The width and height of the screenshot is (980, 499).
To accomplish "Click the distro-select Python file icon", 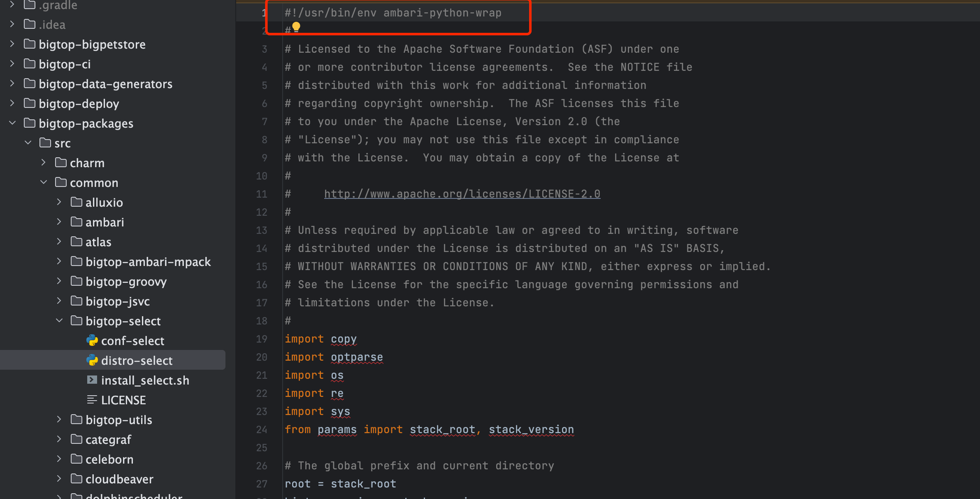I will (x=92, y=360).
